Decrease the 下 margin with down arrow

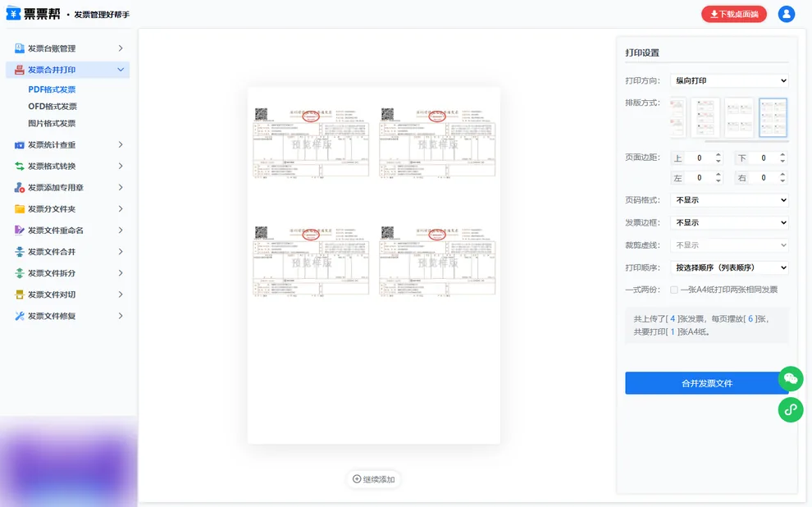[x=782, y=161]
